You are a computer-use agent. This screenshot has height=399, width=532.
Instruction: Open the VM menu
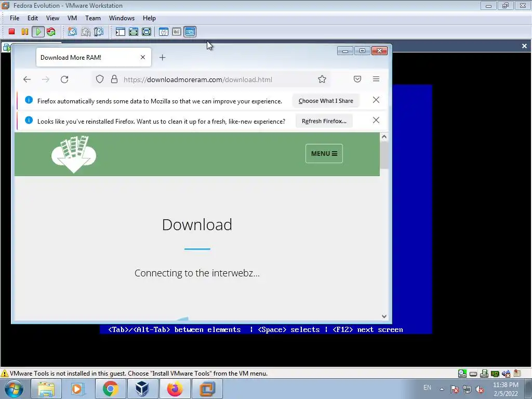click(72, 18)
